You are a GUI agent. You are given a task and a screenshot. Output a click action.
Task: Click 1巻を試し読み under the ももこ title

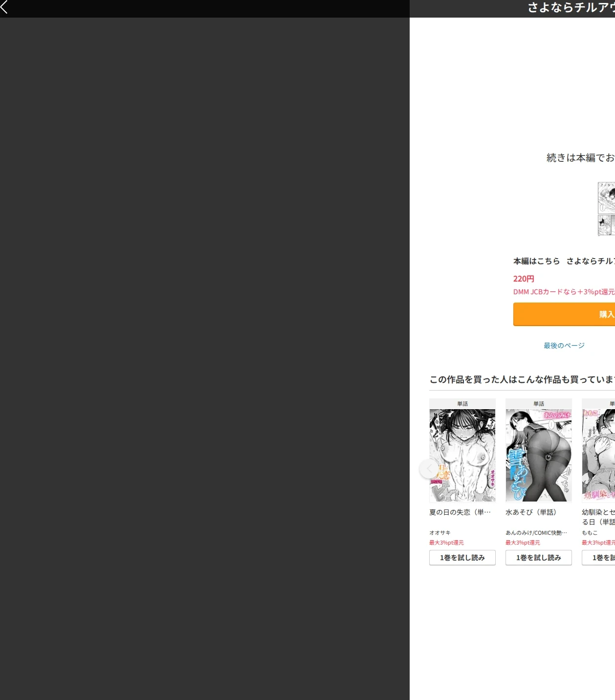[598, 558]
